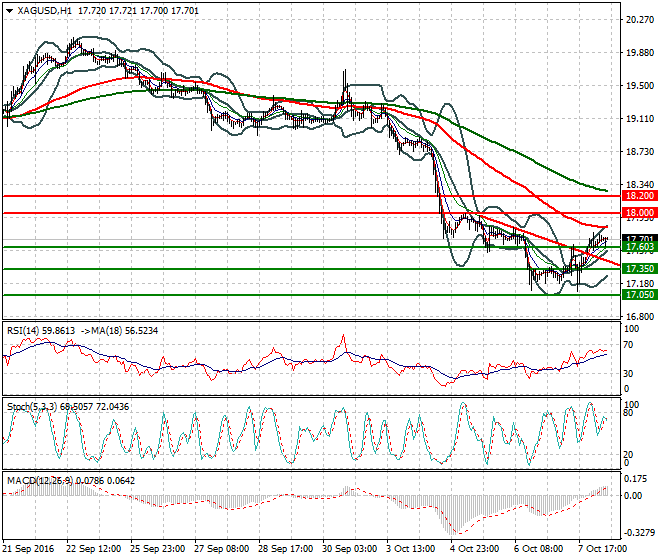Viewport: 660px width, 560px height.
Task: Click the 17.603 green price level label
Action: coord(639,247)
